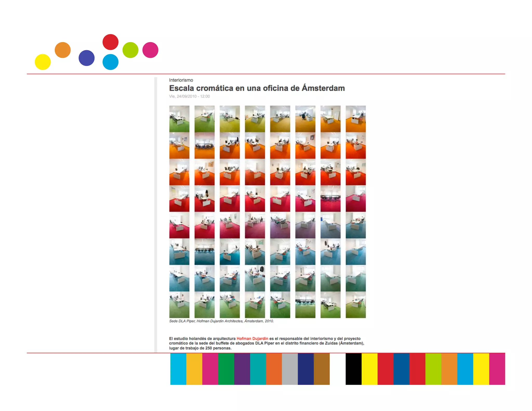The image size is (532, 411).
Task: Open the Interiorismo category label
Action: (x=181, y=80)
